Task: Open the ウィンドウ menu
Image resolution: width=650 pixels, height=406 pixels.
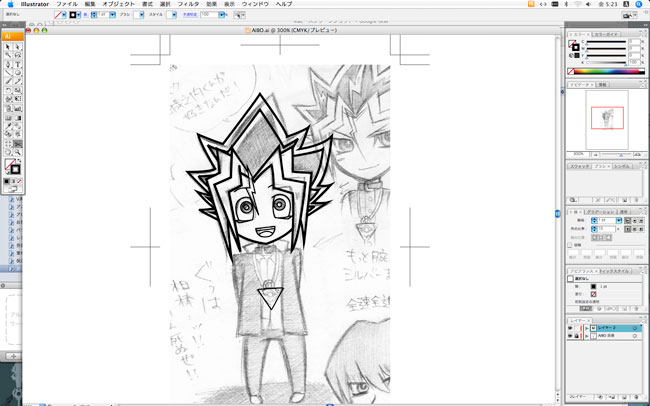Action: coord(255,4)
